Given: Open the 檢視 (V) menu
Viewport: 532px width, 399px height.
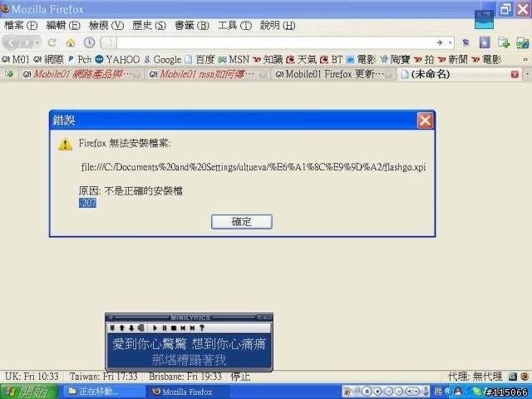Looking at the screenshot, I should 106,26.
